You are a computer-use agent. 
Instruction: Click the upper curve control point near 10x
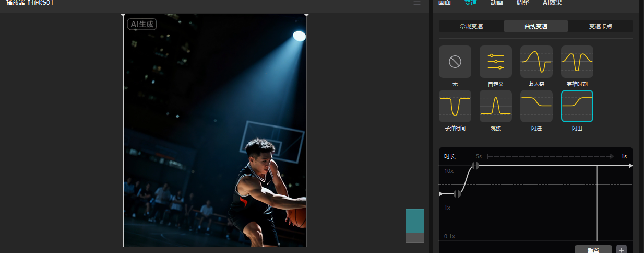tap(475, 166)
